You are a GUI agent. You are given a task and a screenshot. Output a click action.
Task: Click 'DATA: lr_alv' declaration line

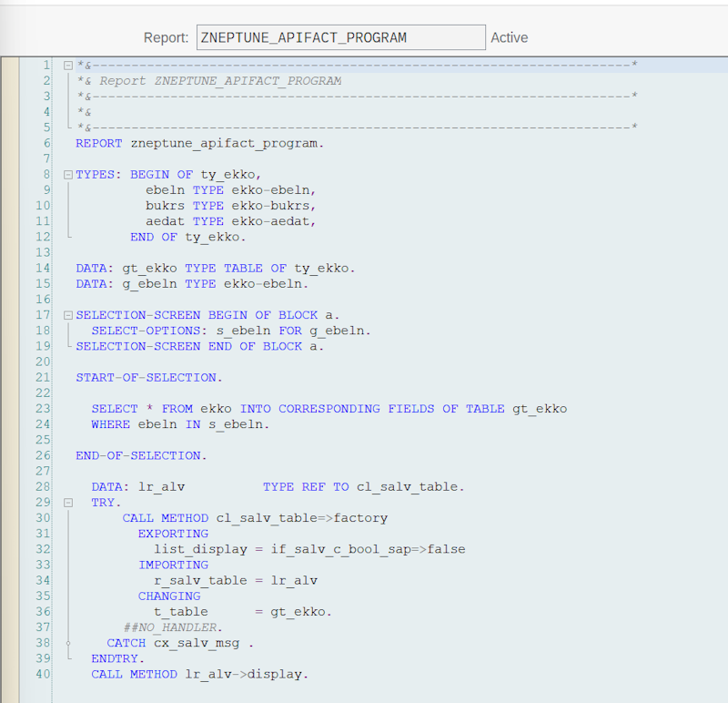click(x=278, y=486)
